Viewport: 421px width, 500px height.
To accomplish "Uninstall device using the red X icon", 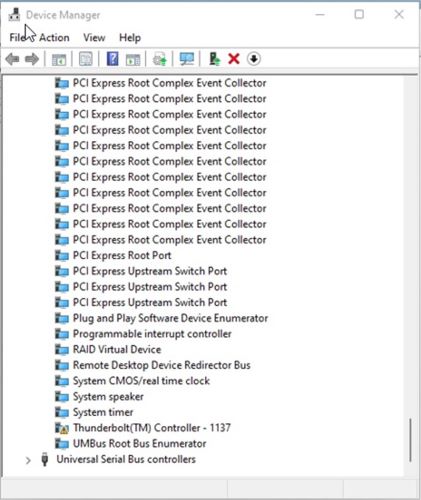I will (x=234, y=59).
